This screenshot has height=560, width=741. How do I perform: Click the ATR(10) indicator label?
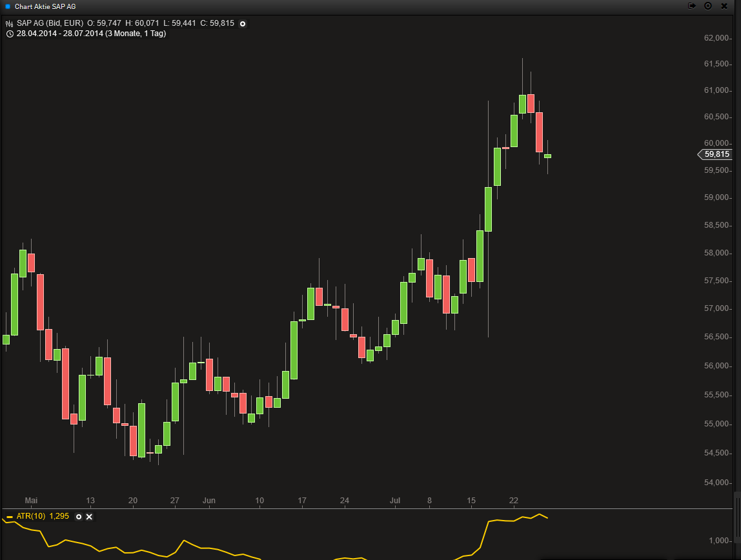tap(30, 517)
